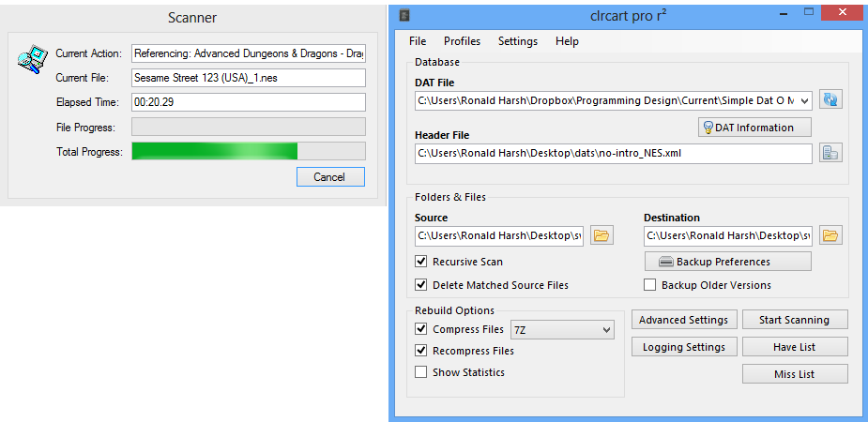
Task: Open the Source folder browse icon
Action: coord(602,235)
